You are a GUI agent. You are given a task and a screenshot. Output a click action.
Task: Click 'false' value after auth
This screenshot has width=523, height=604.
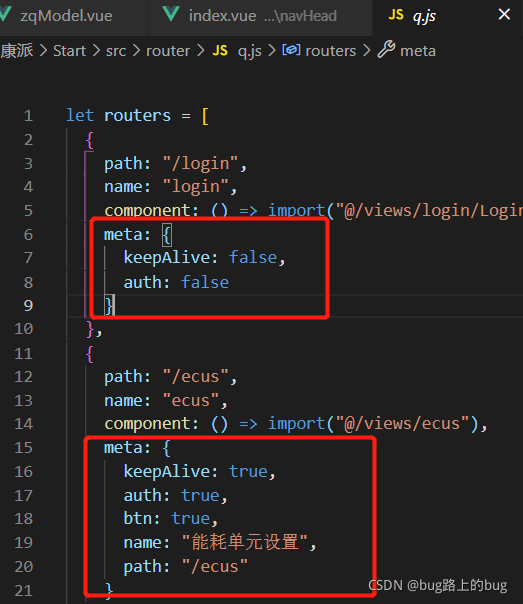coord(205,282)
